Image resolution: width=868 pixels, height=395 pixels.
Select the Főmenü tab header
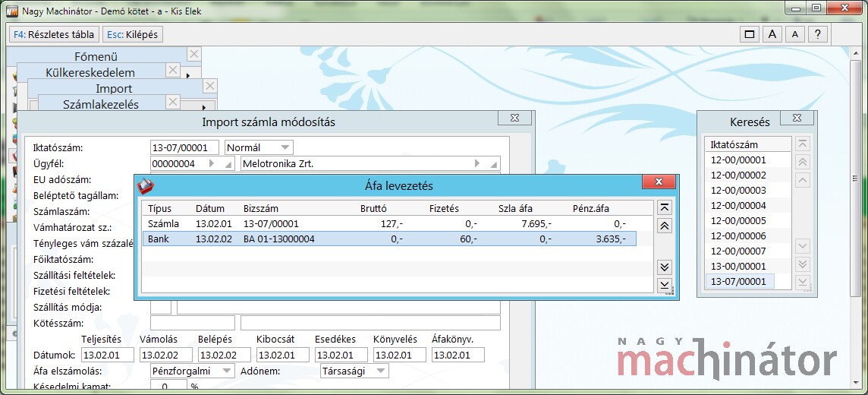pos(96,56)
